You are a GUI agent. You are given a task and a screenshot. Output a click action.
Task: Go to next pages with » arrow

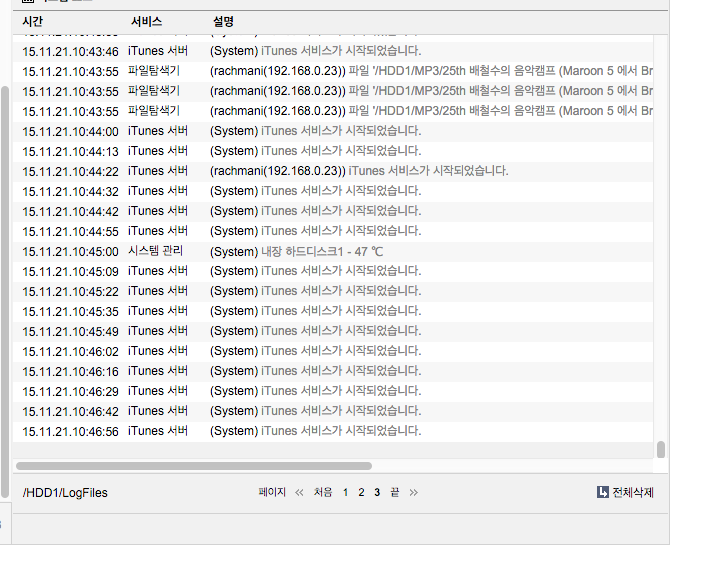point(414,493)
